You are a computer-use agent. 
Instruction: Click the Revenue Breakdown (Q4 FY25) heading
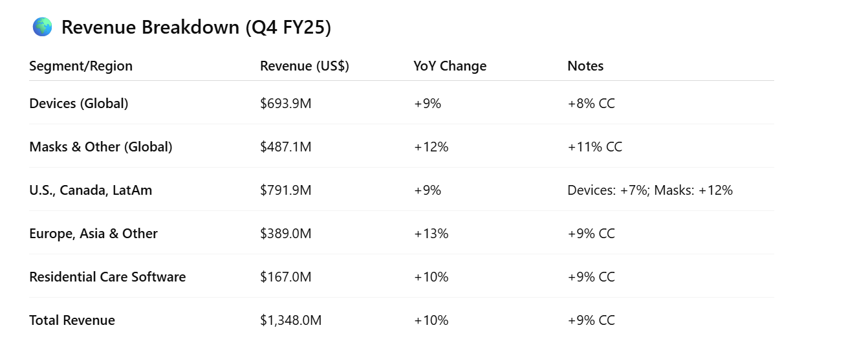coord(196,27)
